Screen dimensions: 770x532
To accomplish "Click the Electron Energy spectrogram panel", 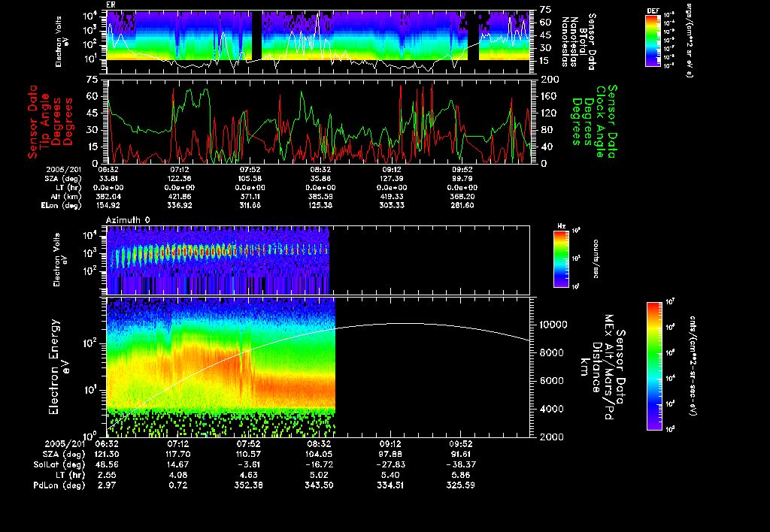I will pos(318,367).
